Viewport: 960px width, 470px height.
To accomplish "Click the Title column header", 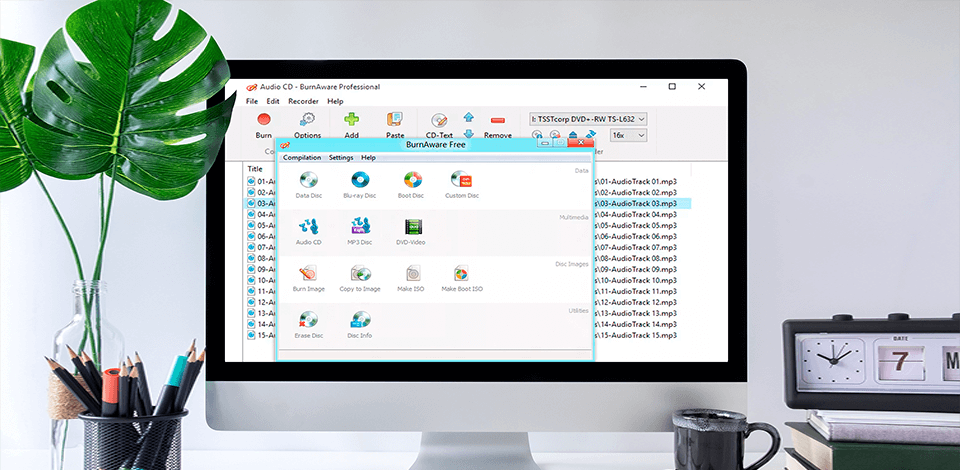I will 255,169.
